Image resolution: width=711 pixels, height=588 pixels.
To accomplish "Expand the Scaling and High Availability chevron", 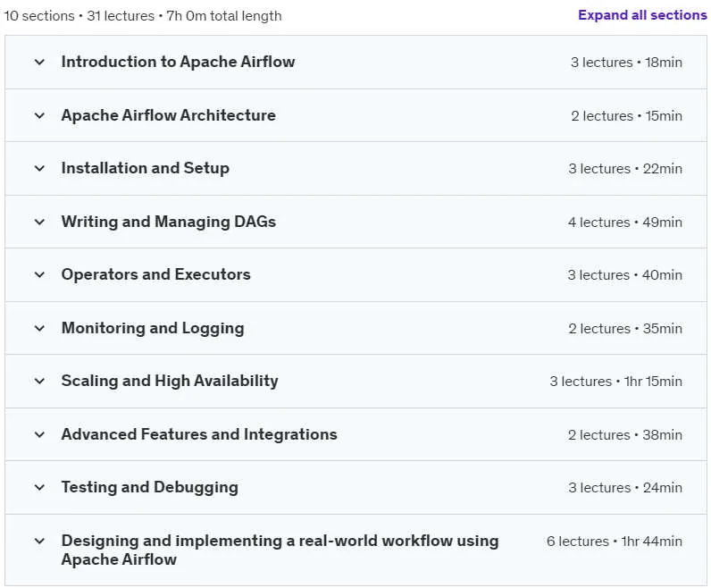I will (39, 381).
